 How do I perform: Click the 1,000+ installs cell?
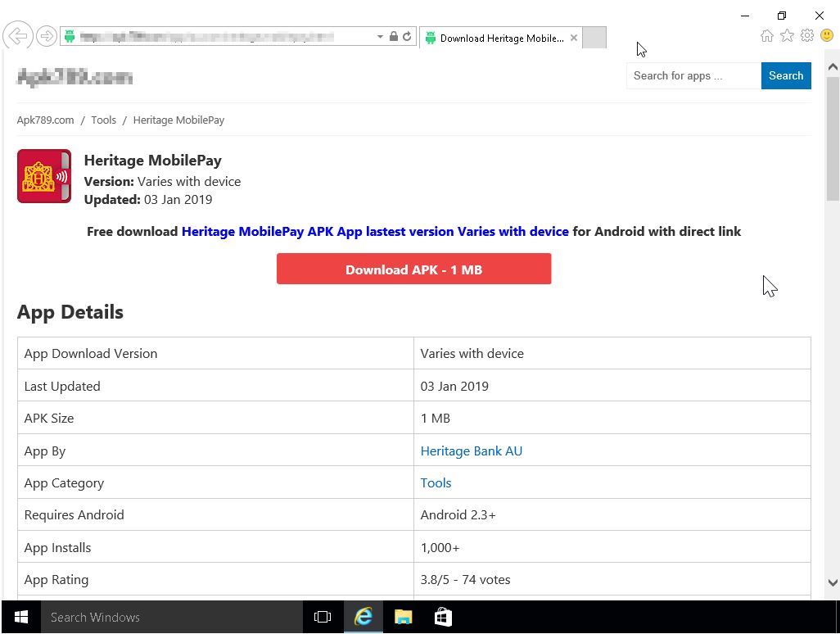pos(612,547)
